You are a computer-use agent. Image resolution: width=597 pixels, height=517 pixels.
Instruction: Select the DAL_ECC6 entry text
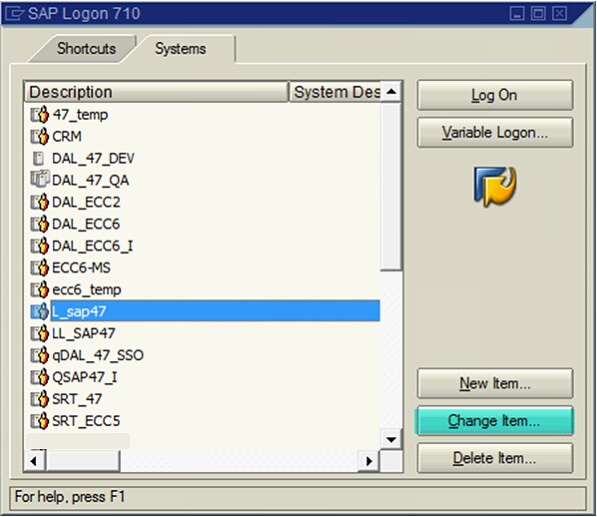pos(86,224)
